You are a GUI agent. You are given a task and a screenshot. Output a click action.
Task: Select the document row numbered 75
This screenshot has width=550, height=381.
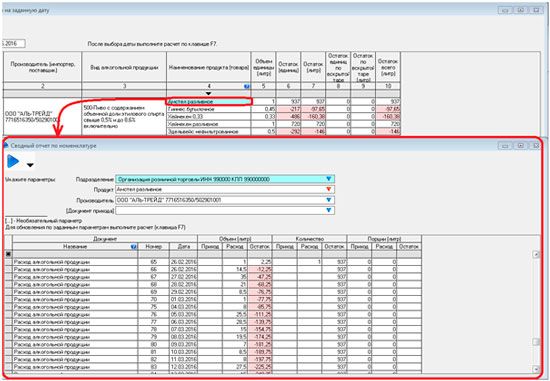tap(214, 307)
